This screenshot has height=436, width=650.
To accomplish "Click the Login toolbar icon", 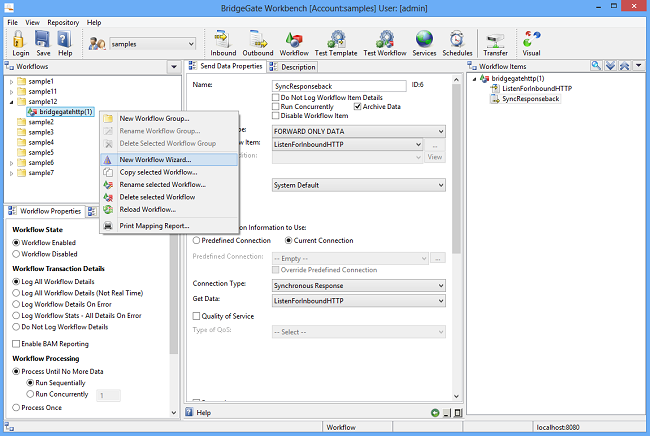I will point(20,40).
